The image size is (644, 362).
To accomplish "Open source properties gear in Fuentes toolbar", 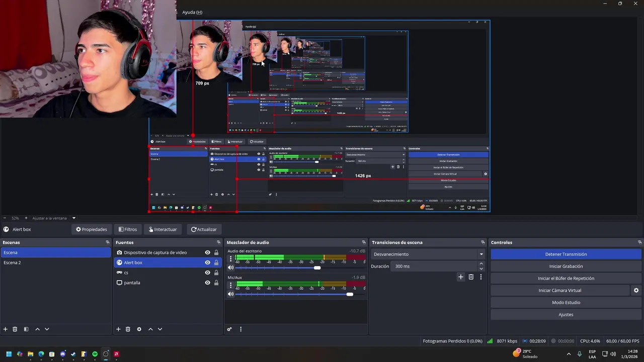I will pyautogui.click(x=139, y=329).
